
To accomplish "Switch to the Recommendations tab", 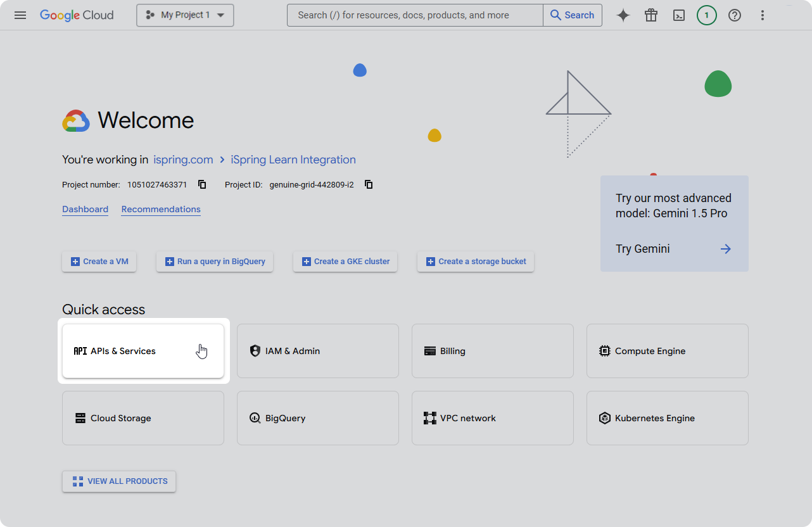I will pos(161,210).
